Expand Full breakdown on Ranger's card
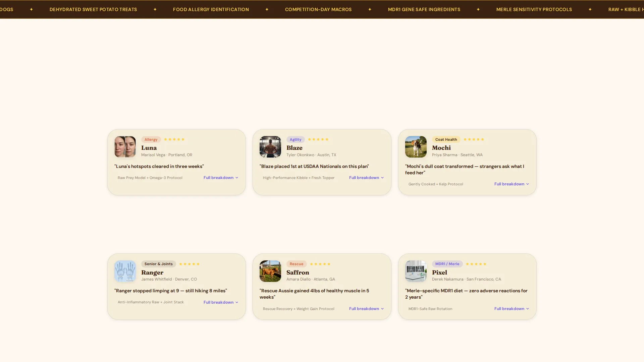644x362 pixels. pos(221,302)
